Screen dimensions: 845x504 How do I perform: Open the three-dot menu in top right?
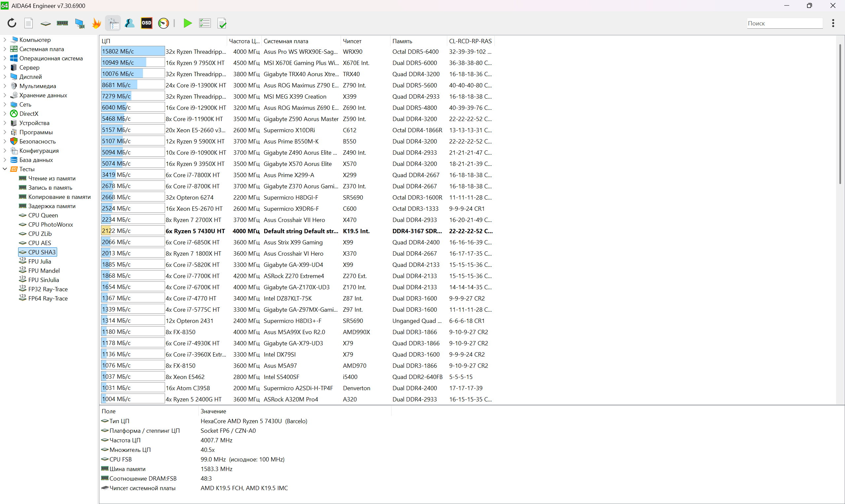(x=833, y=23)
